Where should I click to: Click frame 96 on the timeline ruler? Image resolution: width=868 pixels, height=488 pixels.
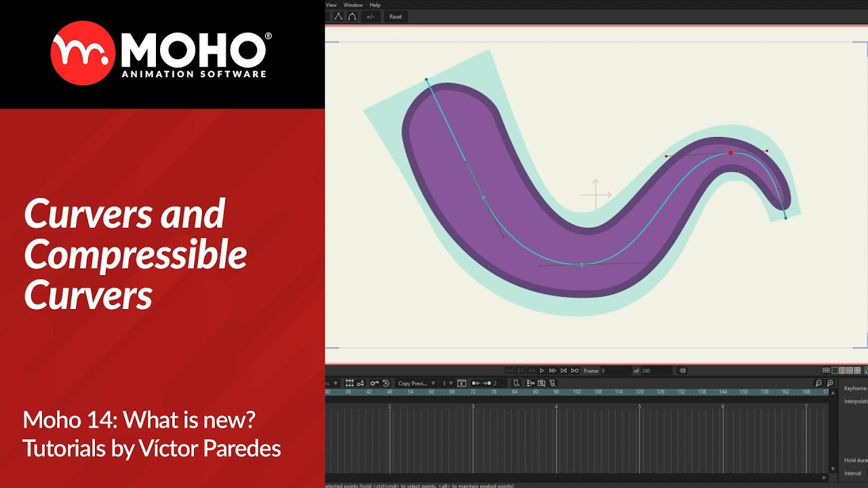tap(556, 392)
